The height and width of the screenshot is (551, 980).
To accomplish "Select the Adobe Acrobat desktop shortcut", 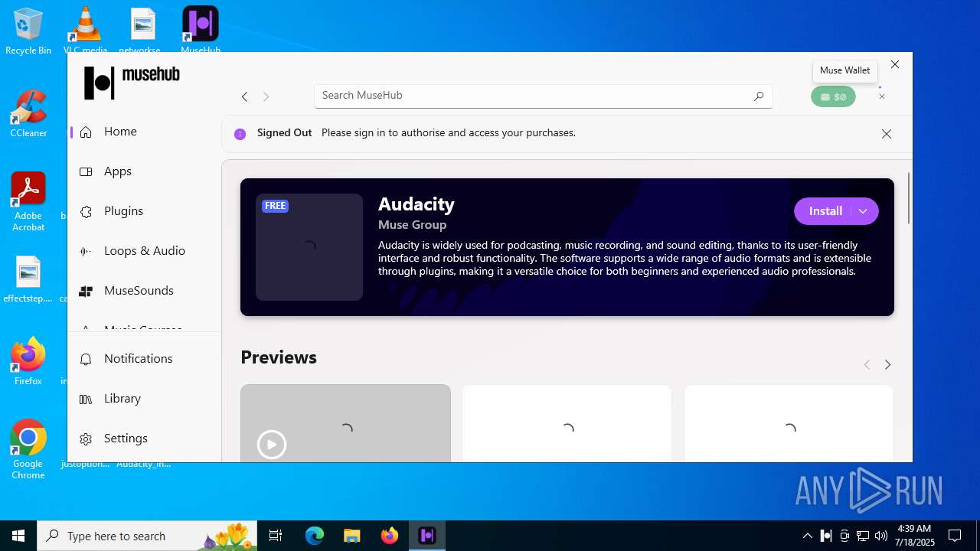I will (x=28, y=203).
